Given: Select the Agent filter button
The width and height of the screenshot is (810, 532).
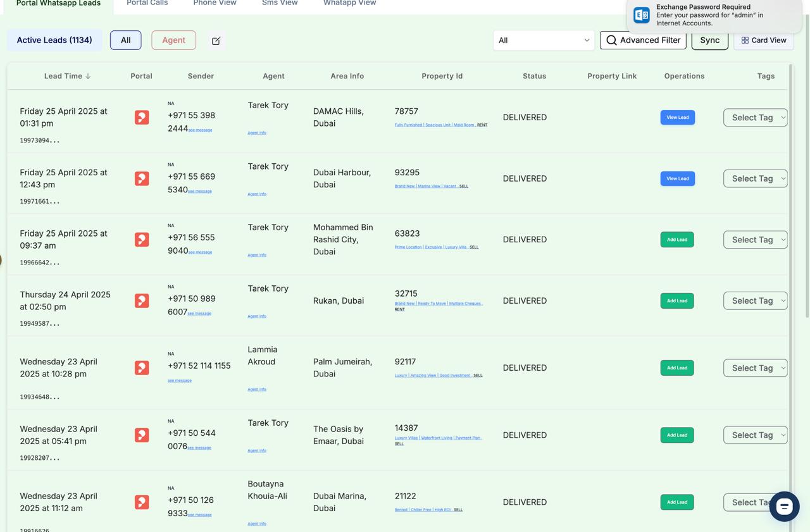Looking at the screenshot, I should pyautogui.click(x=174, y=40).
